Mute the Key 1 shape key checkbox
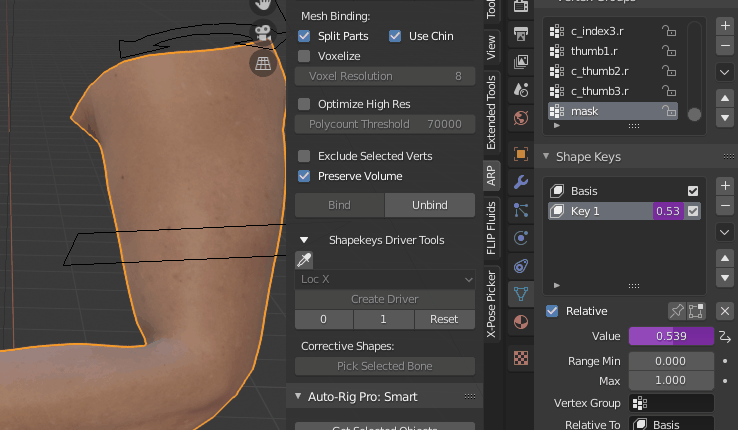The image size is (738, 430). click(x=693, y=211)
